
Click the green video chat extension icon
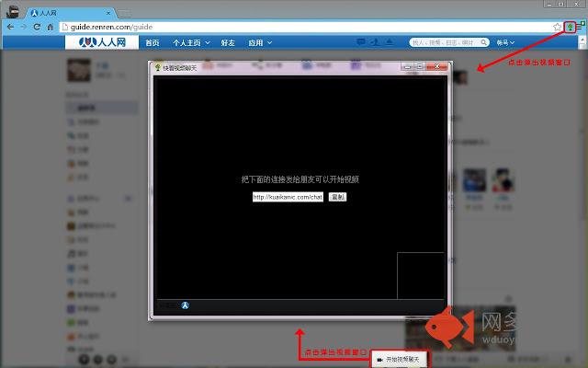[570, 27]
